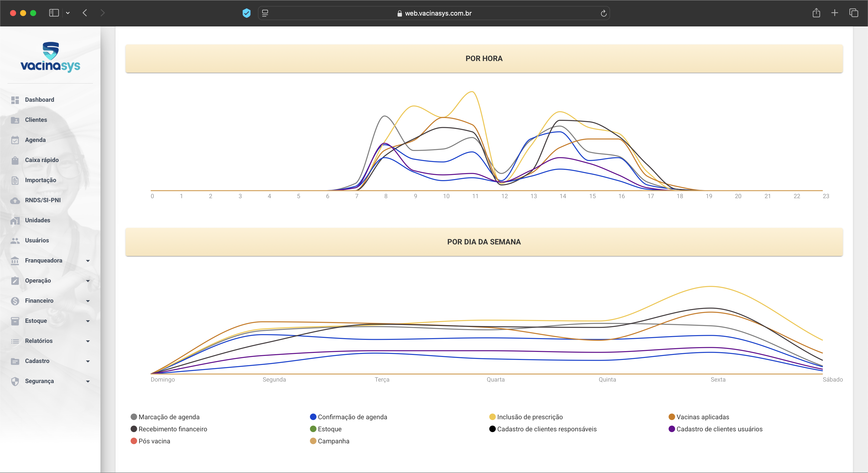
Task: Click the POR HORA section header
Action: click(x=484, y=59)
